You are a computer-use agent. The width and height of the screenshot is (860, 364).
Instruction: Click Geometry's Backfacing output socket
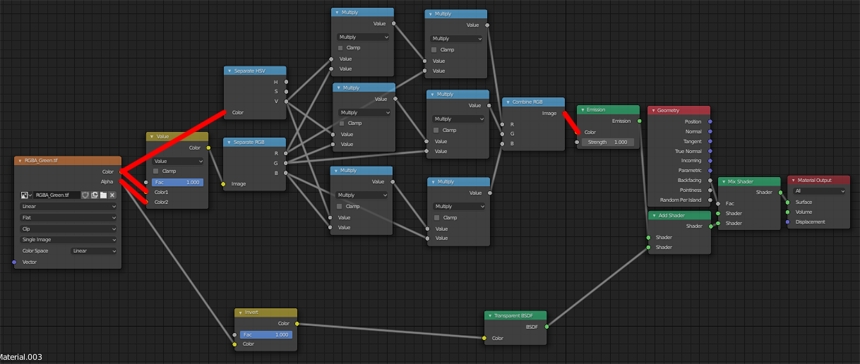coord(710,180)
